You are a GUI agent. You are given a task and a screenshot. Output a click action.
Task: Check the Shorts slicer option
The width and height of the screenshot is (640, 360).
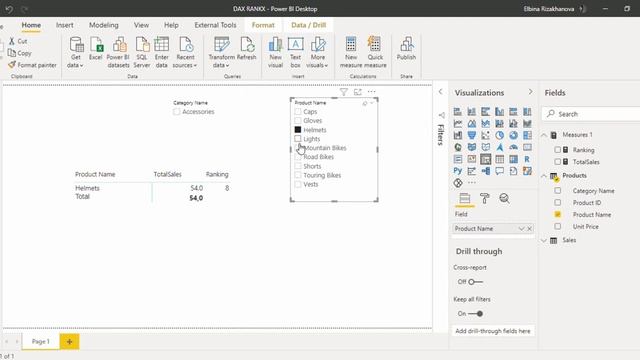tap(298, 166)
